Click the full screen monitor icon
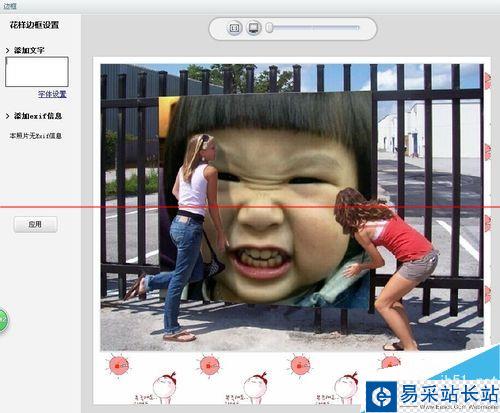 pos(254,28)
